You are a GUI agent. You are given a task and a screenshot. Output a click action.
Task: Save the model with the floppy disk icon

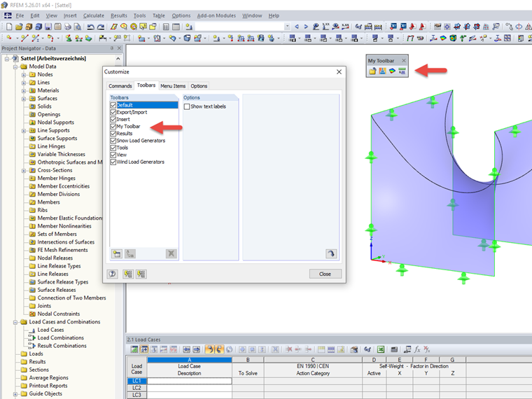coord(48,27)
